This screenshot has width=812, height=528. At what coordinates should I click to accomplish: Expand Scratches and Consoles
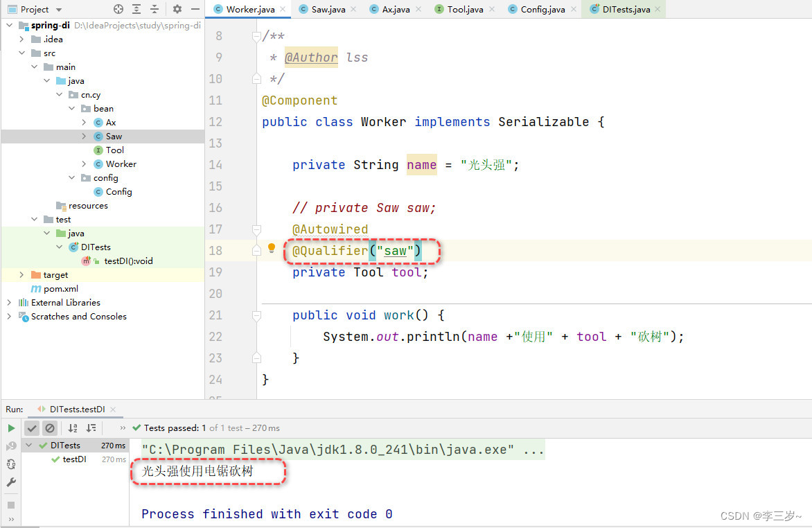(9, 316)
